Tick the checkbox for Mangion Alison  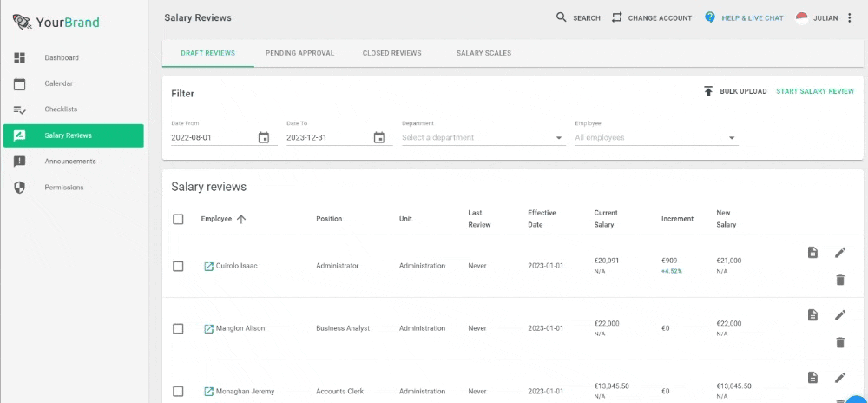coord(178,329)
